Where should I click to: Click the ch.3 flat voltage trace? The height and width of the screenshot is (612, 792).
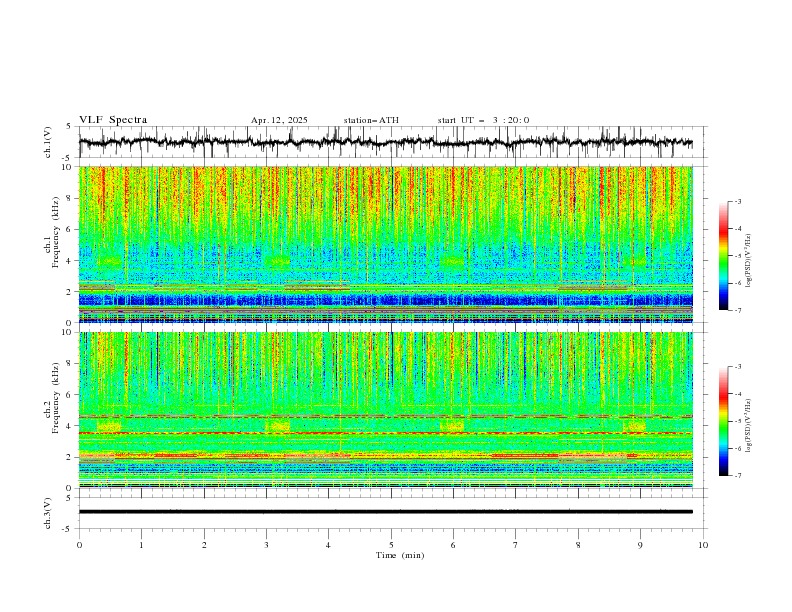(x=385, y=512)
